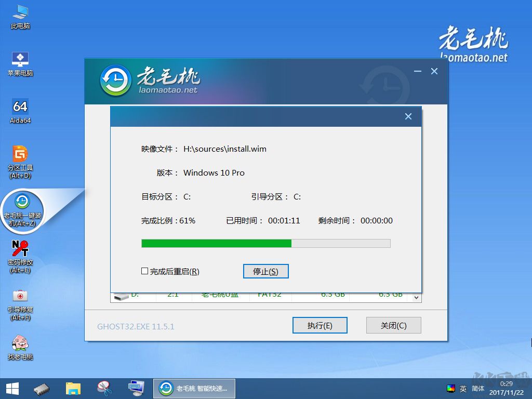Open the Start menu
532x399 pixels.
[x=11, y=388]
